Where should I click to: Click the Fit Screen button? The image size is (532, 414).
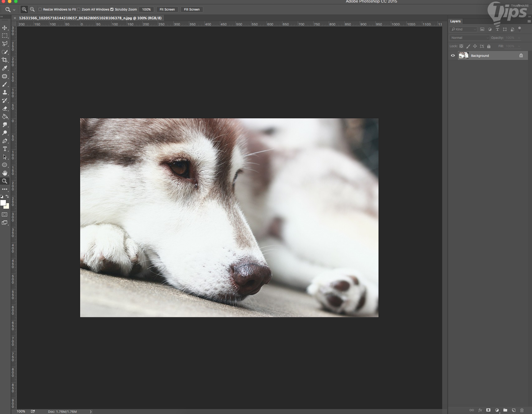pyautogui.click(x=167, y=9)
